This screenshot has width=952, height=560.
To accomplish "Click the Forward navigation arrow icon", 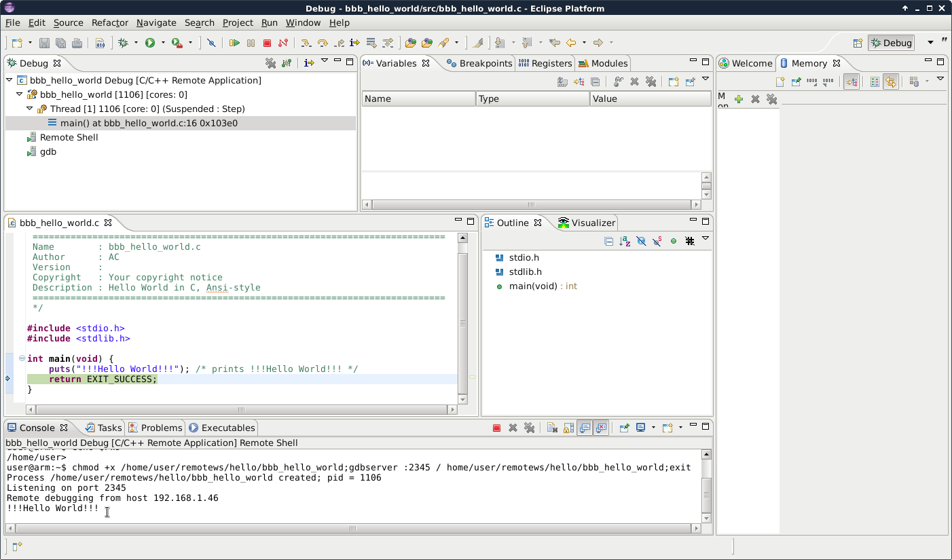I will tap(598, 43).
